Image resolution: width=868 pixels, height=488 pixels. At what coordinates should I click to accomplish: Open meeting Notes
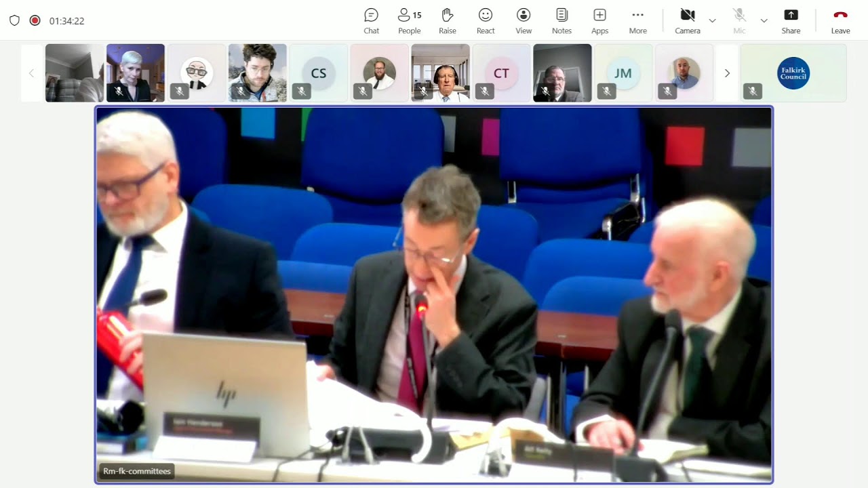(561, 21)
